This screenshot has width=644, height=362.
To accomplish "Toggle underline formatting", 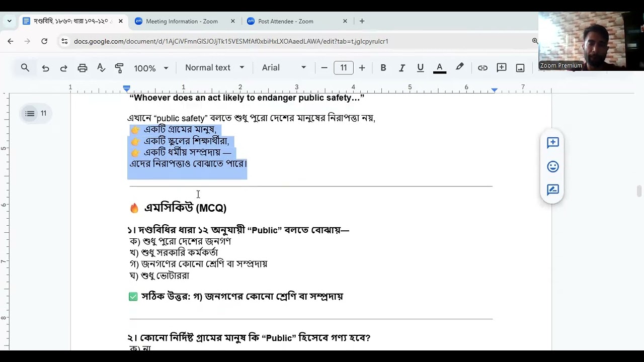I will [420, 68].
